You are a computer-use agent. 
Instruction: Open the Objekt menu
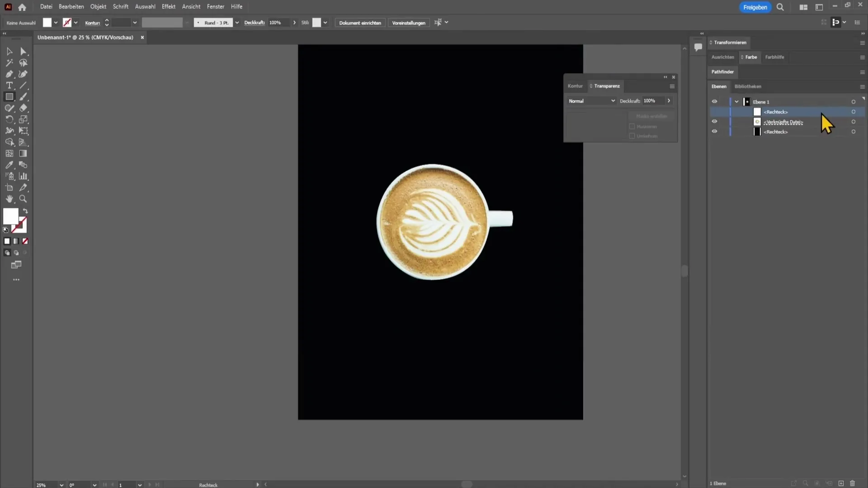pos(98,7)
